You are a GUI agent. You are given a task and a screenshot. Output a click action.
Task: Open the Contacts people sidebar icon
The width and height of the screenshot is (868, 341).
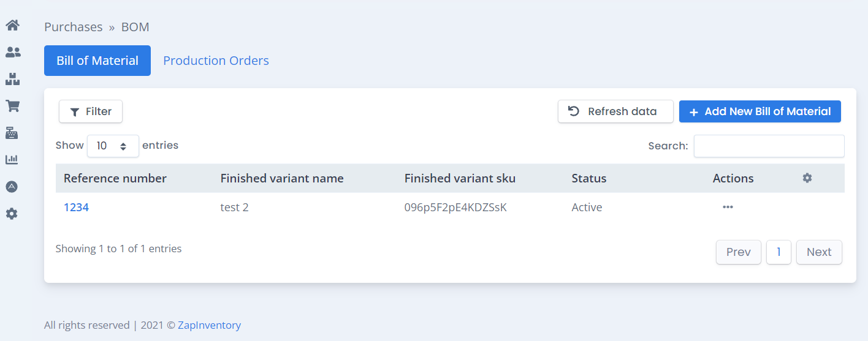pyautogui.click(x=13, y=53)
